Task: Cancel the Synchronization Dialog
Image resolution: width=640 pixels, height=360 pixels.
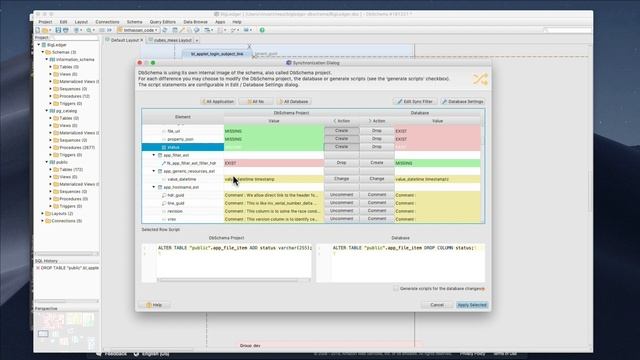Action: (437, 305)
